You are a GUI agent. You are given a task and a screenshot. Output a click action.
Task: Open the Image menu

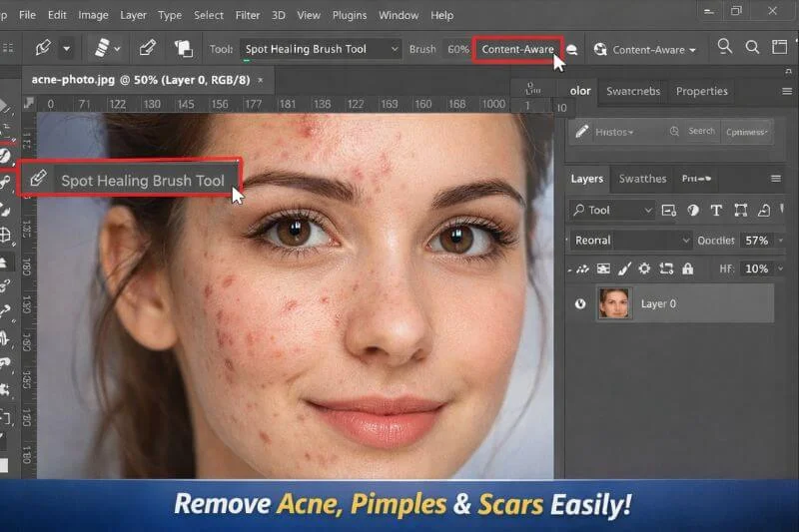click(x=93, y=15)
